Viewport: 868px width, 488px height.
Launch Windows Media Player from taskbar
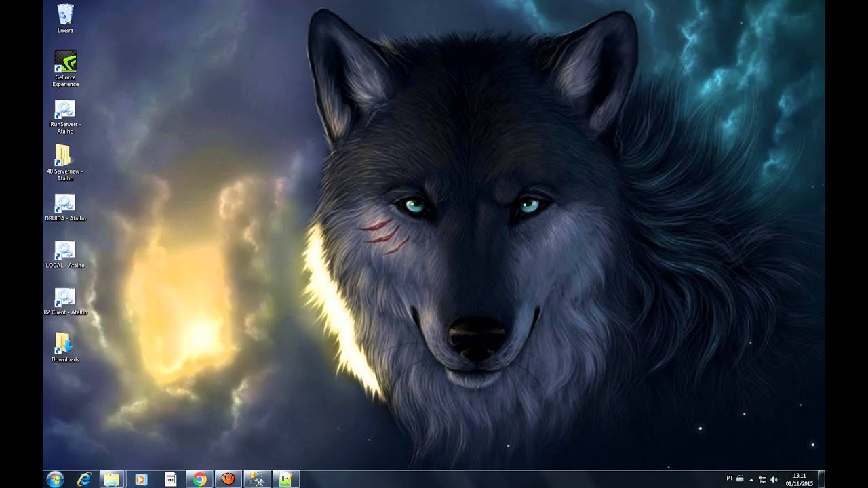pos(141,479)
